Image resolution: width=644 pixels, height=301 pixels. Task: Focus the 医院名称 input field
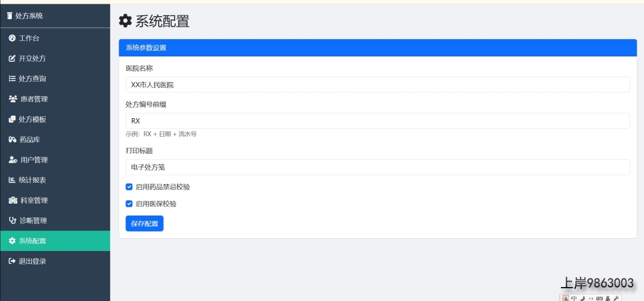point(378,84)
